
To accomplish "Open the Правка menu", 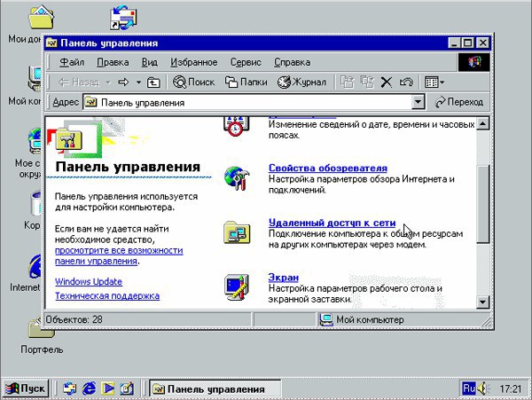I will 113,62.
